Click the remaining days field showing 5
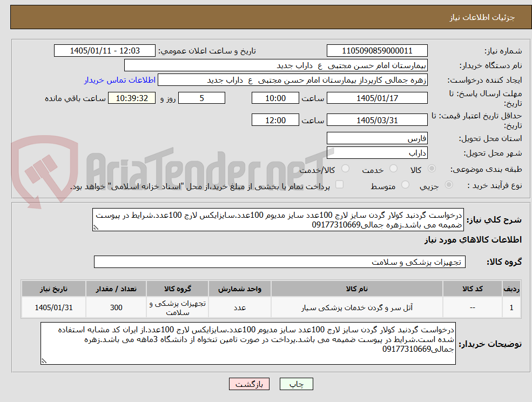The width and height of the screenshot is (532, 402). click(x=201, y=98)
